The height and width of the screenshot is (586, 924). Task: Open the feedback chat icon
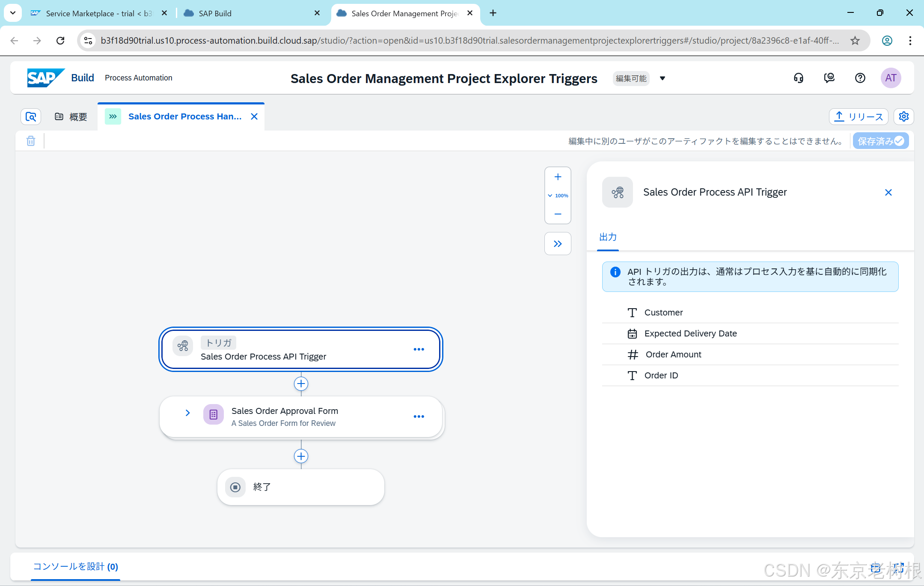829,78
